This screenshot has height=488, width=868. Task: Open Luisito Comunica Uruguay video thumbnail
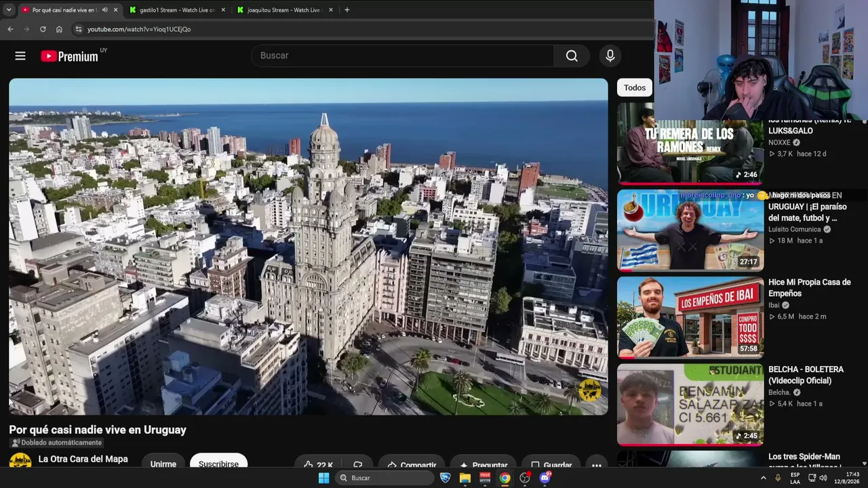(x=690, y=230)
